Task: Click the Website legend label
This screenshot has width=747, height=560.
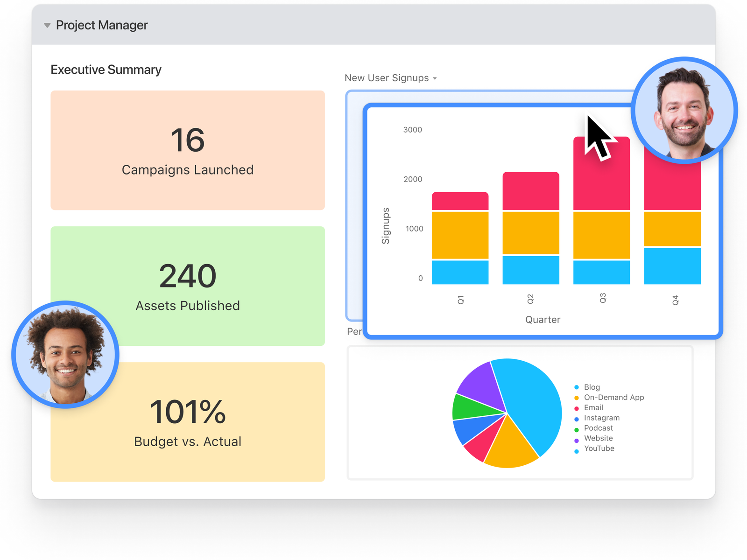Action: [x=599, y=438]
